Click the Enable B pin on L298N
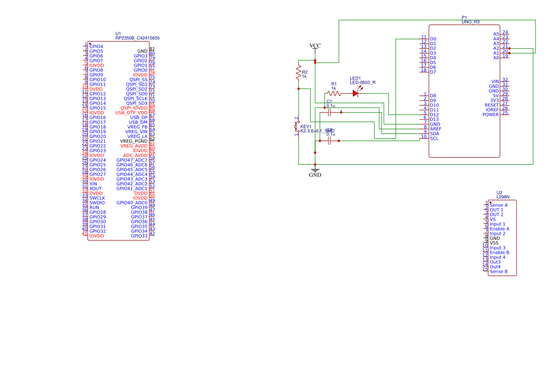Screen dimensions: 554x392 500,253
